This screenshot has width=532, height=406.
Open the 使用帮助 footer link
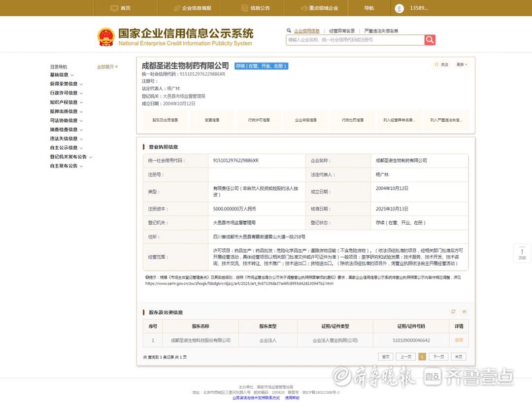(x=292, y=398)
